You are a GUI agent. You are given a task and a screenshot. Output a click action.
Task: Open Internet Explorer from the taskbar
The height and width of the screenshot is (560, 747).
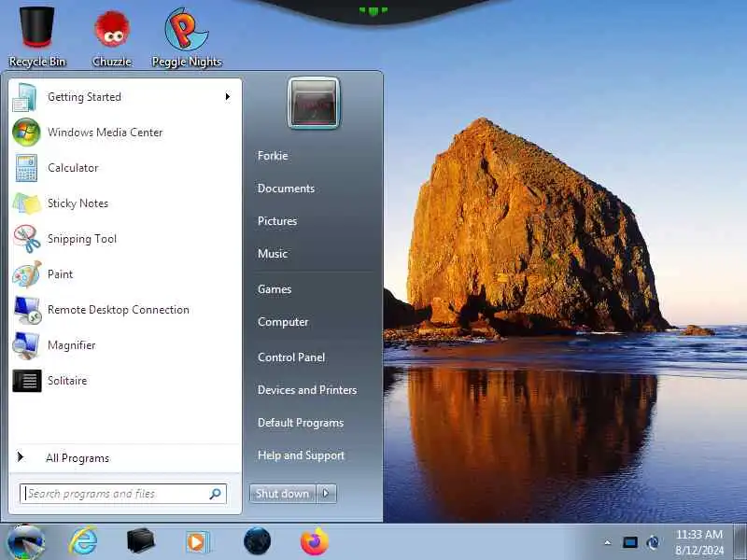coord(83,541)
